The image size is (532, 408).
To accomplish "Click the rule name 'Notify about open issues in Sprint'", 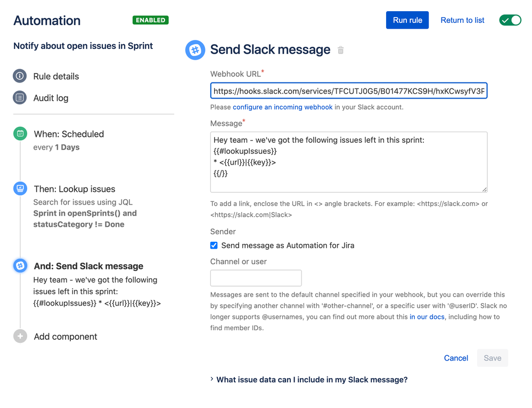I will (83, 46).
